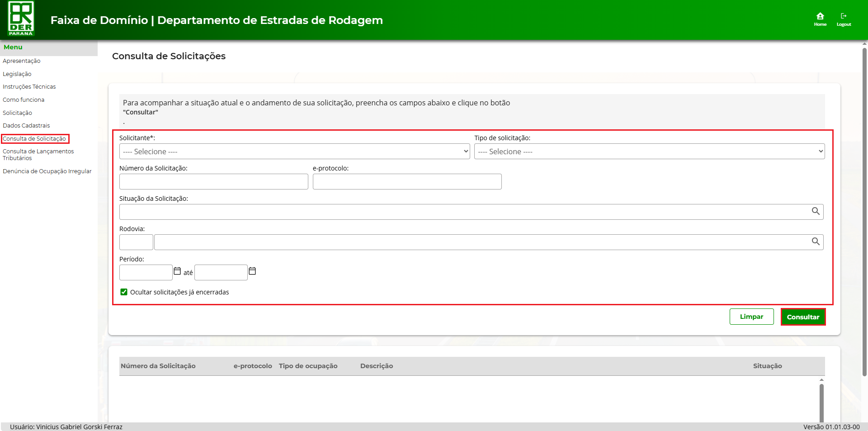
Task: Click the Home icon in header
Action: [820, 19]
